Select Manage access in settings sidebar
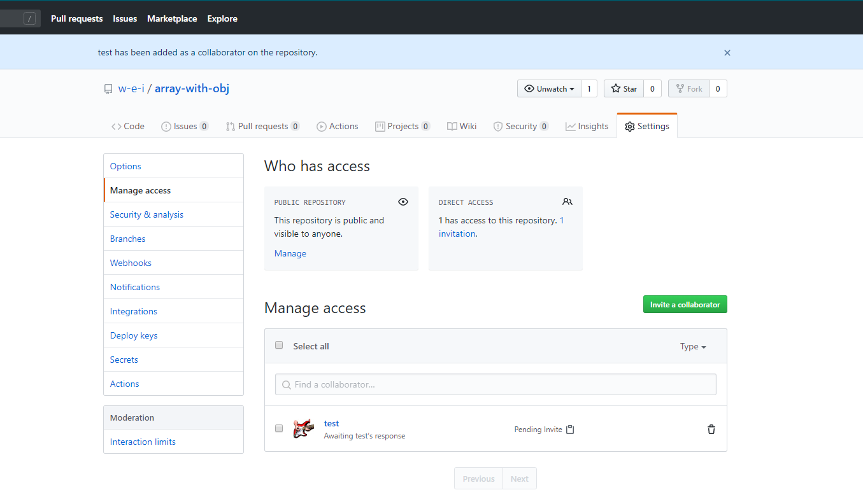 pyautogui.click(x=173, y=190)
